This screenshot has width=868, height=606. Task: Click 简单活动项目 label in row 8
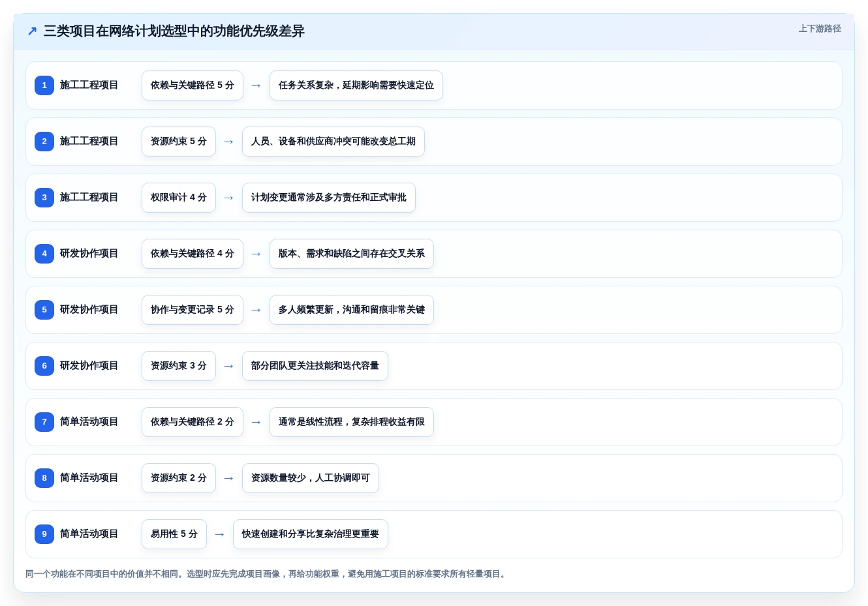[x=89, y=478]
